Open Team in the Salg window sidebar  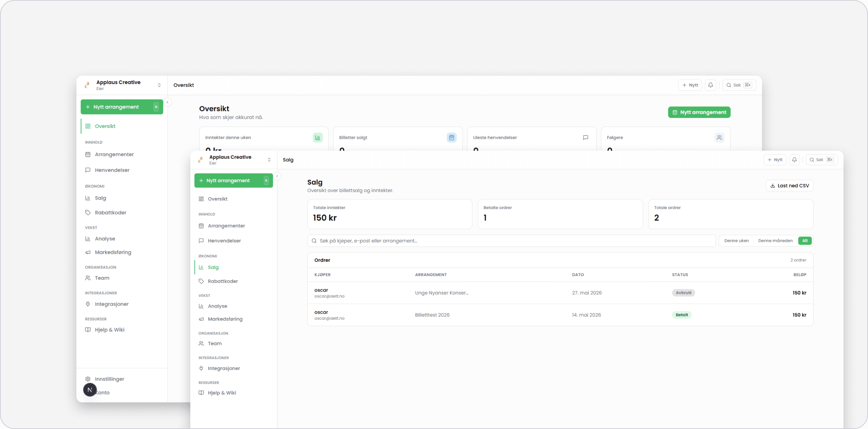click(x=234, y=344)
